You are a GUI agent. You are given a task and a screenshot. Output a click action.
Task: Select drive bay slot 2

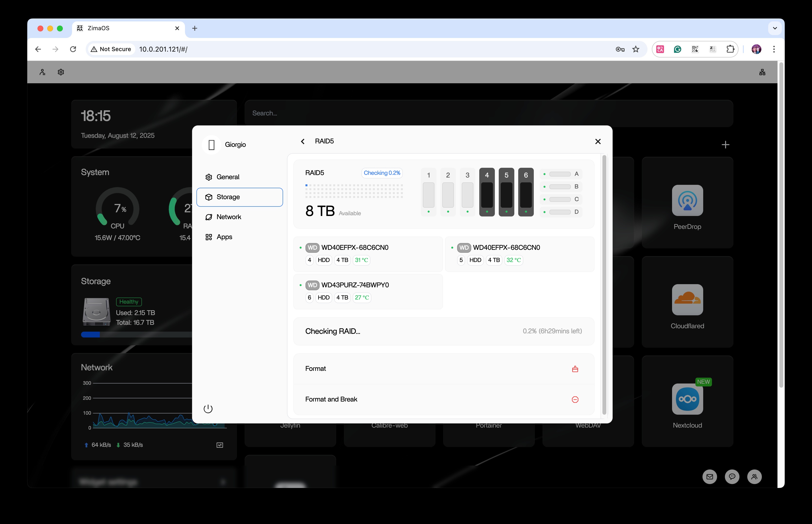click(448, 192)
